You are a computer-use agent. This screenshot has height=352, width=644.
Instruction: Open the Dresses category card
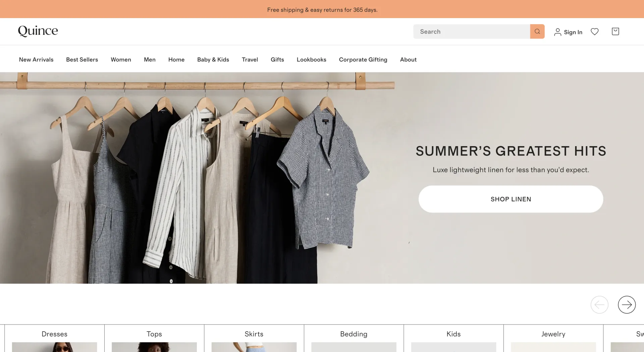(54, 338)
